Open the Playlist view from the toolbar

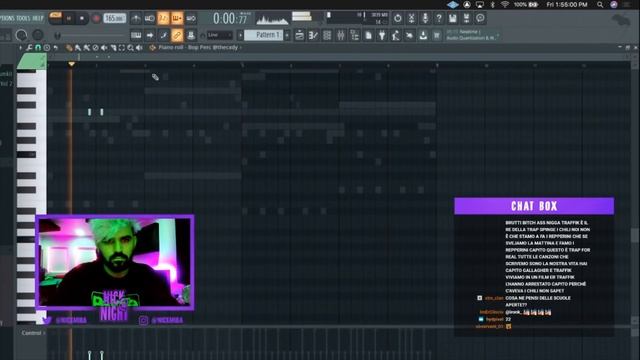[299, 36]
